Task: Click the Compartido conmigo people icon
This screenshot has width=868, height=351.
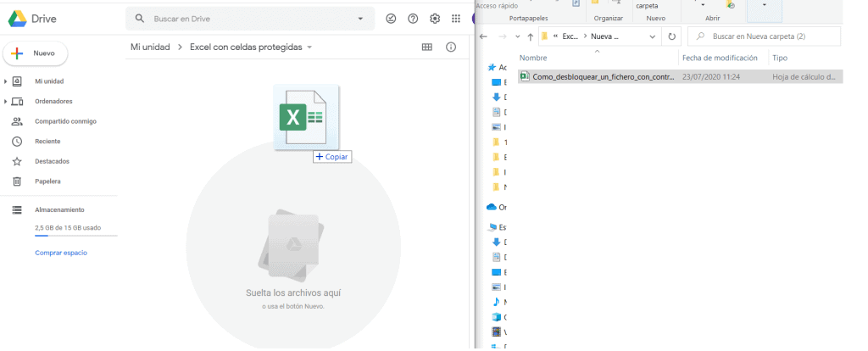Action: pos(17,121)
